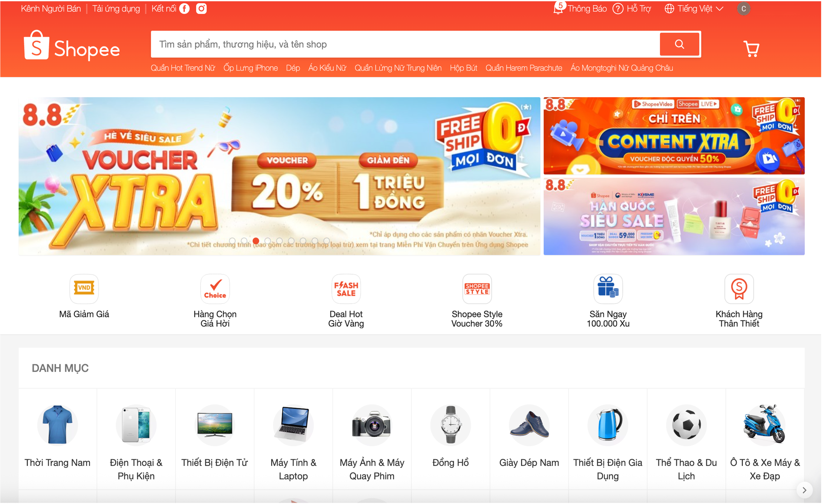The height and width of the screenshot is (504, 822).
Task: Select the last banner carousel dot
Action: pos(327,241)
